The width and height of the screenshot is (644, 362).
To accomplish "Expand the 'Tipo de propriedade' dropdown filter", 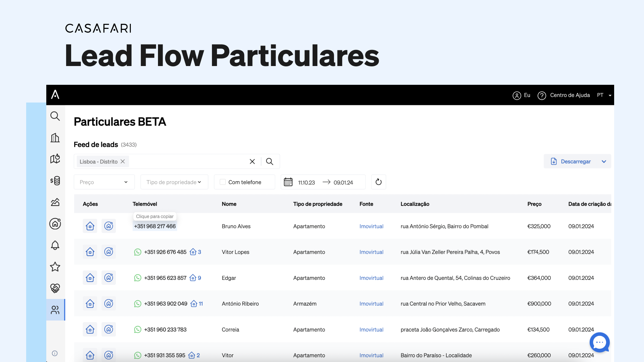I will [x=173, y=182].
